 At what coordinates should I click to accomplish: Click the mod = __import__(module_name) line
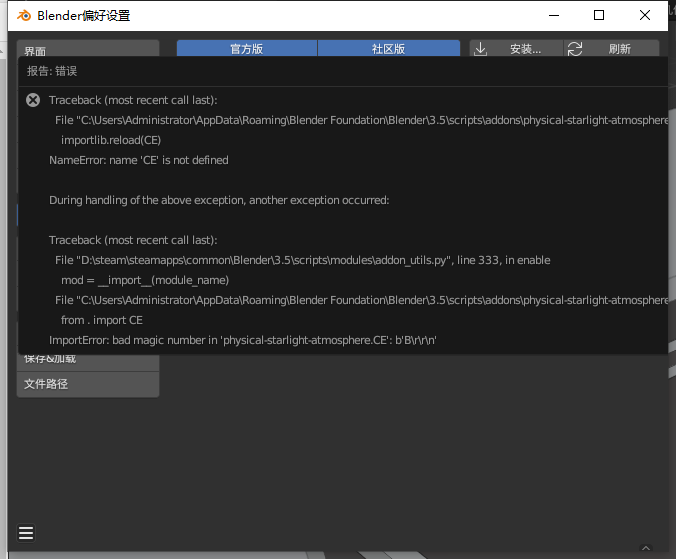pos(145,280)
